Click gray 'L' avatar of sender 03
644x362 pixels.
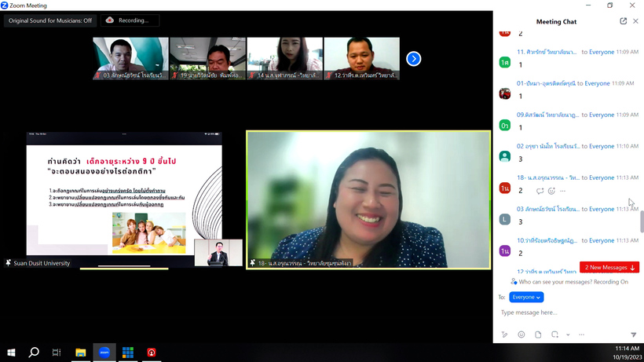coord(505,219)
